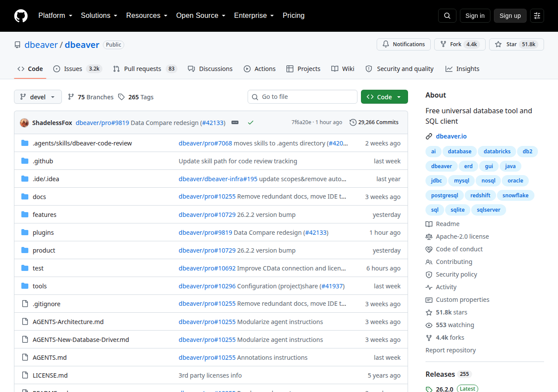
Task: Expand the commit message ellipsis button
Action: pos(235,123)
